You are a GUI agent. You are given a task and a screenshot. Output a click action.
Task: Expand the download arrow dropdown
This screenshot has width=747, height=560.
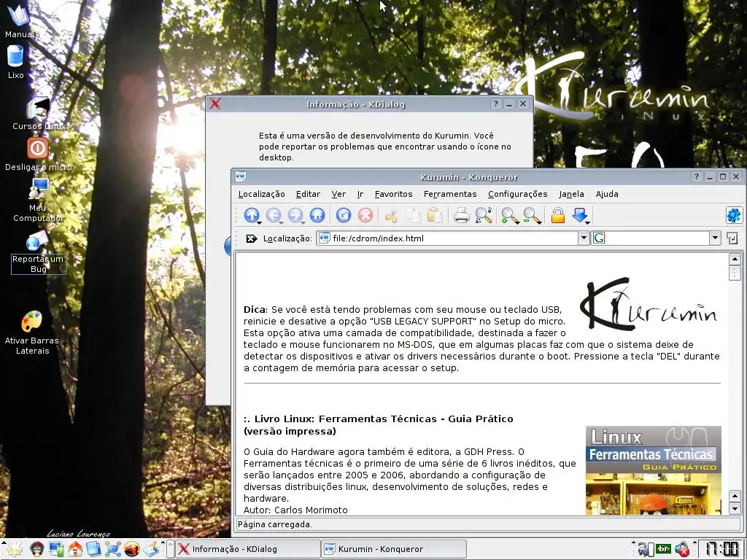[587, 223]
